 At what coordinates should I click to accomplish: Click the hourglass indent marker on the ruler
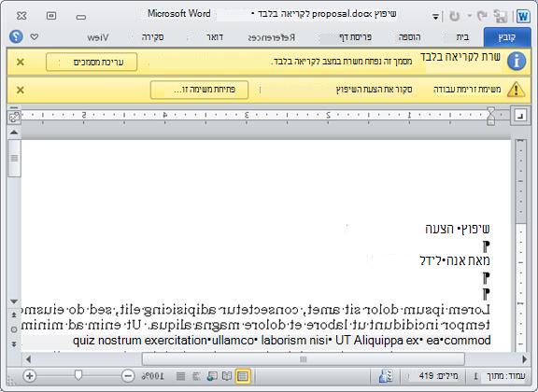(x=491, y=116)
